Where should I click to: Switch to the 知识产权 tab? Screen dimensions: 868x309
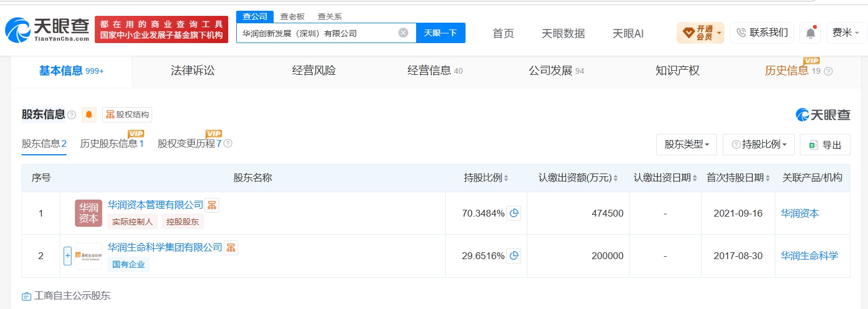(x=677, y=71)
